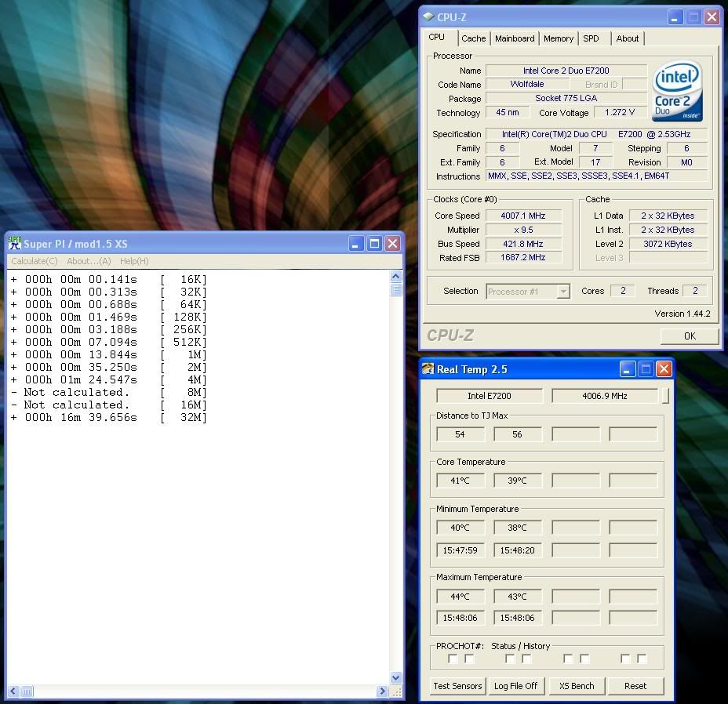Minimize the Super PI window
Viewport: 728px width, 704px height.
355,243
